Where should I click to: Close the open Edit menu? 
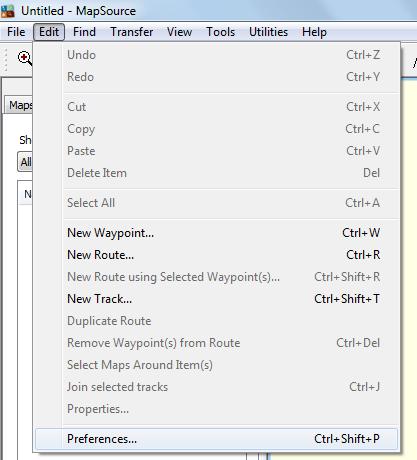pyautogui.click(x=49, y=32)
